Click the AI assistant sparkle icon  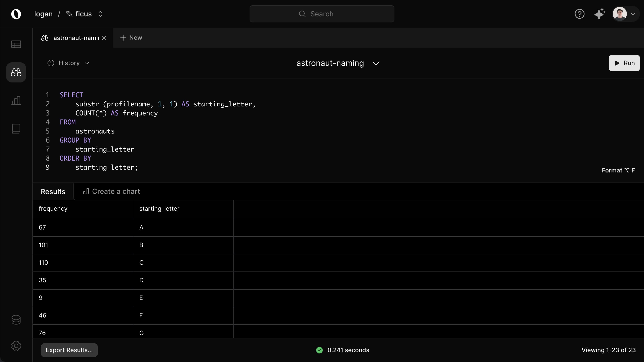point(599,14)
